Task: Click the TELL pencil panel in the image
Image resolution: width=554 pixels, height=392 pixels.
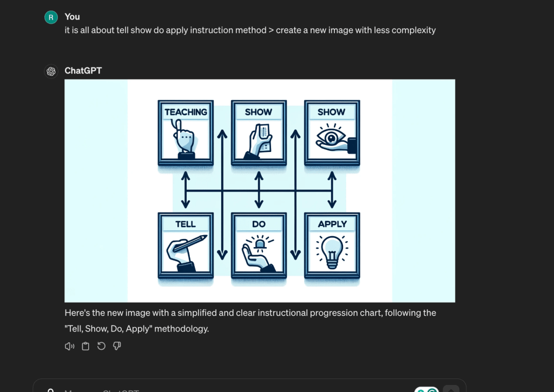Action: click(186, 245)
